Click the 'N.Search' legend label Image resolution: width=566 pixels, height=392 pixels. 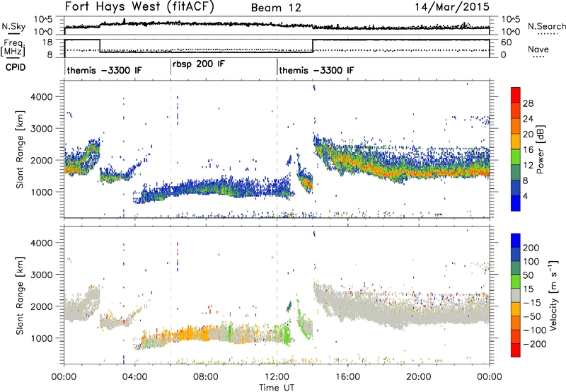(547, 26)
